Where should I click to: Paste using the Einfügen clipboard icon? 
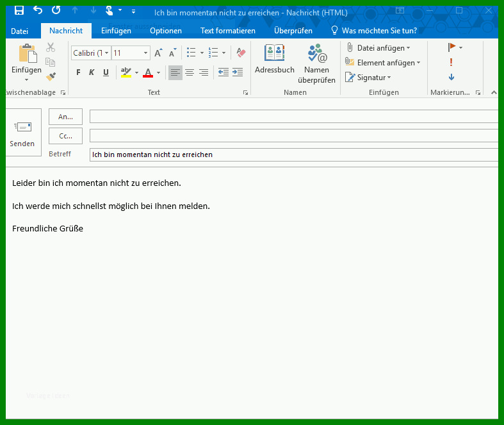pos(27,53)
